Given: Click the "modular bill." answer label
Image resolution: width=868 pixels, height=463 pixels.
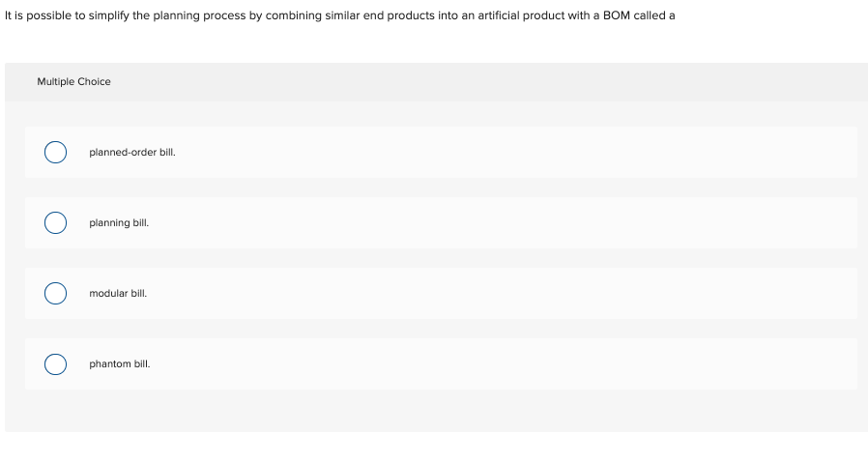Looking at the screenshot, I should (118, 293).
